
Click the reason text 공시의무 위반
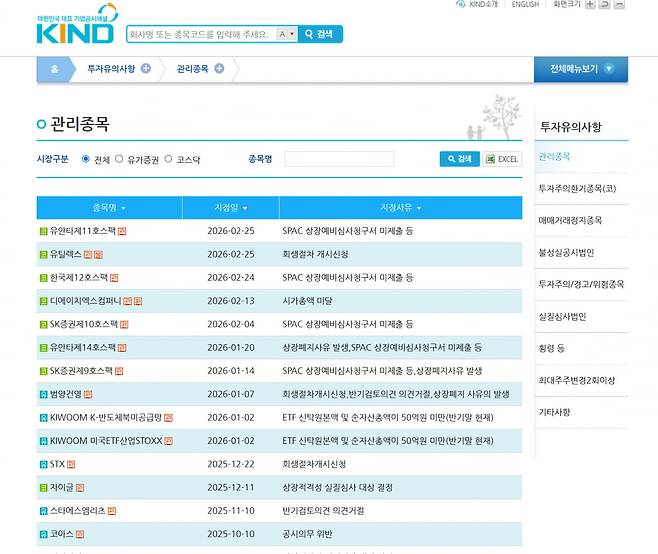click(x=307, y=534)
